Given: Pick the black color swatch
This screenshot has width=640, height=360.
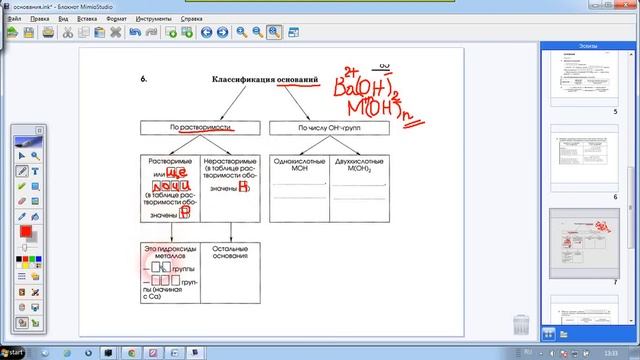Looking at the screenshot, I should [19, 259].
